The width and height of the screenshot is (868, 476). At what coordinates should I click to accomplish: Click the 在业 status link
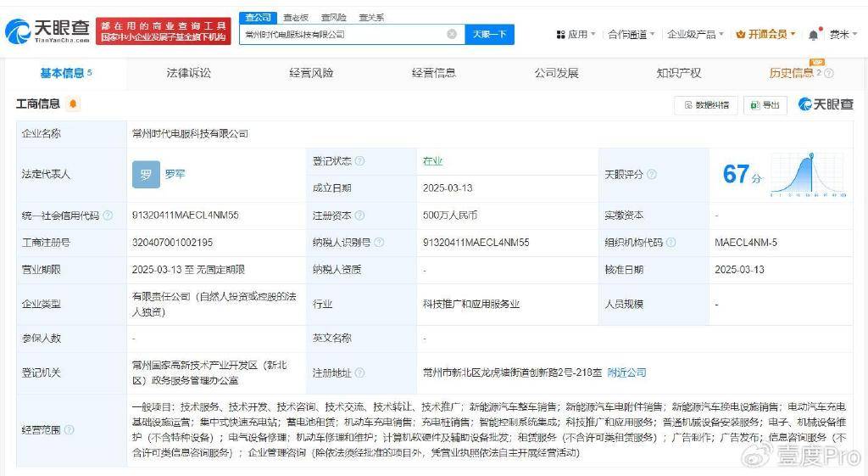click(x=432, y=160)
